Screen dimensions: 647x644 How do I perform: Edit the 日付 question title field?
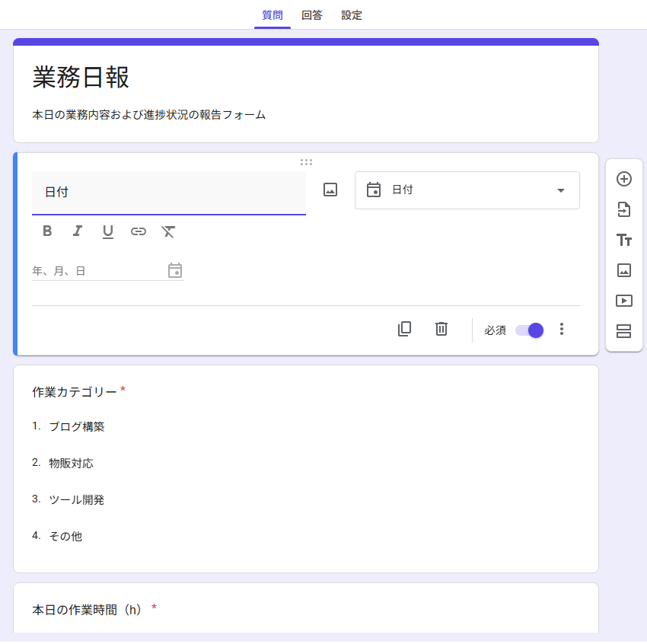[x=169, y=193]
